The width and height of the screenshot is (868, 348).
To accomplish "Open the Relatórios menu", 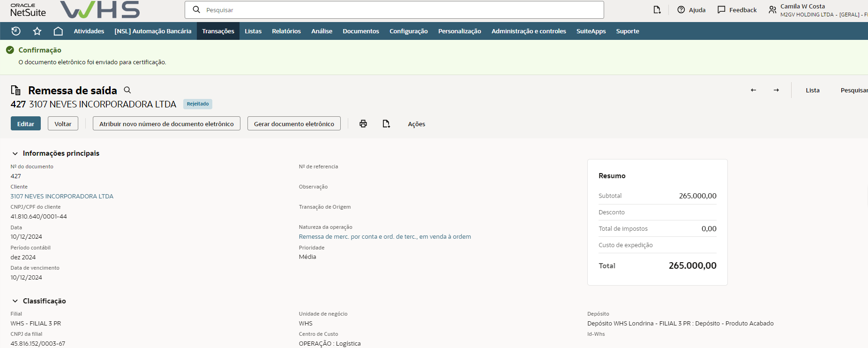I will click(286, 31).
